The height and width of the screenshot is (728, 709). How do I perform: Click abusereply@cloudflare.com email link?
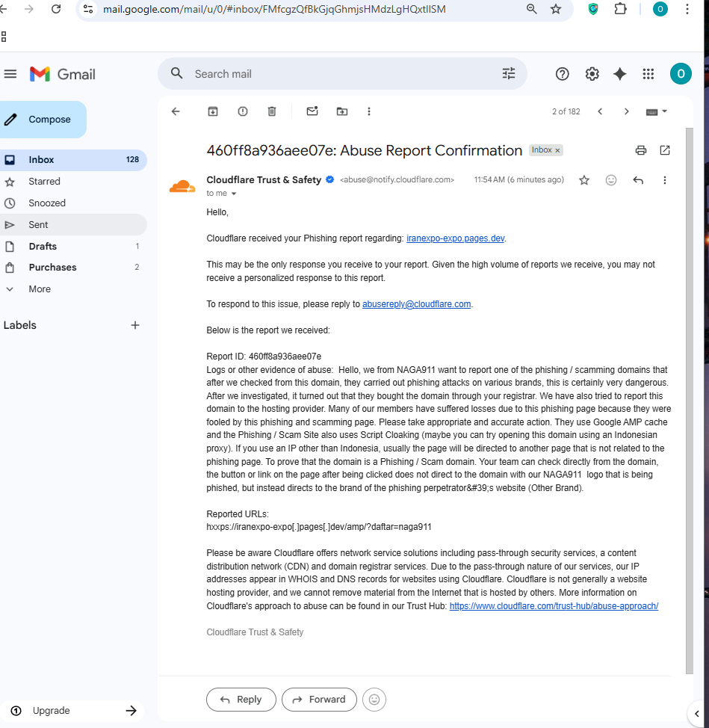point(416,304)
